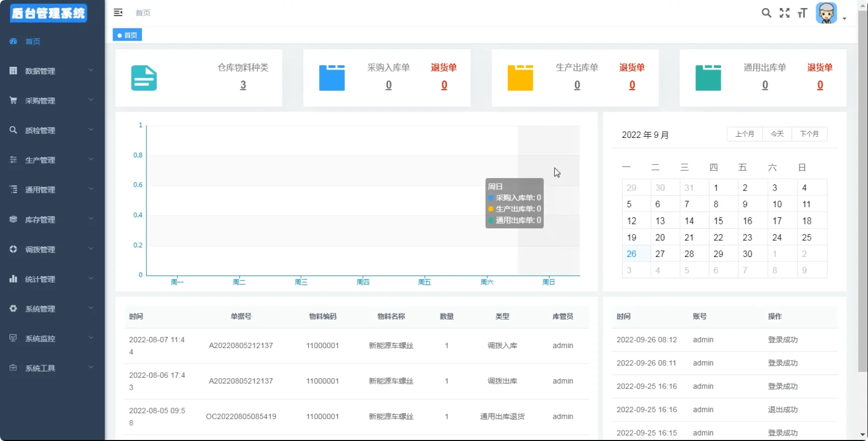Open the search magnifier in header
This screenshot has height=441, width=868.
[766, 13]
